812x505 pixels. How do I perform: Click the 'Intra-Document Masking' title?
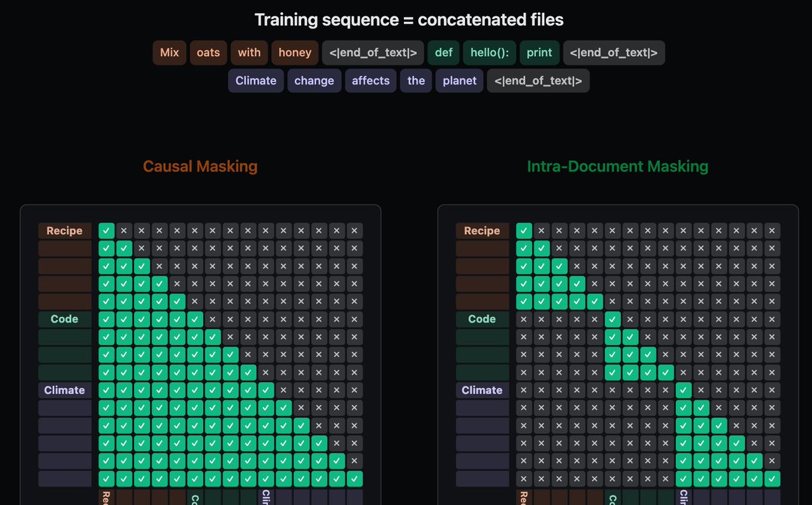tap(618, 166)
